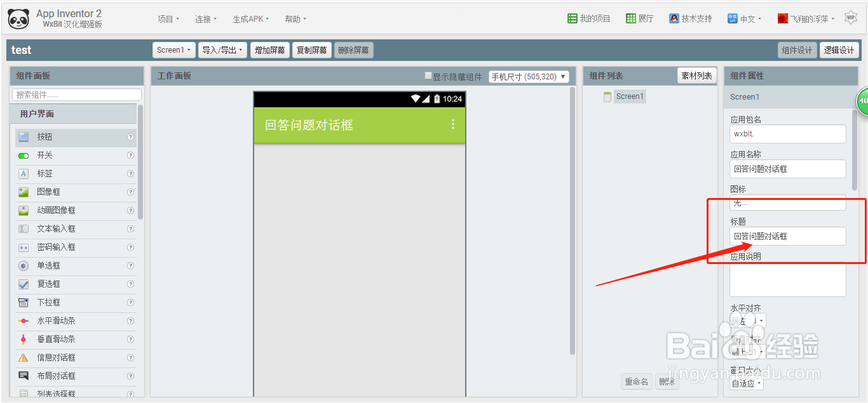Open help for 按钮 component
Screen dimensions: 868x403
(x=130, y=137)
